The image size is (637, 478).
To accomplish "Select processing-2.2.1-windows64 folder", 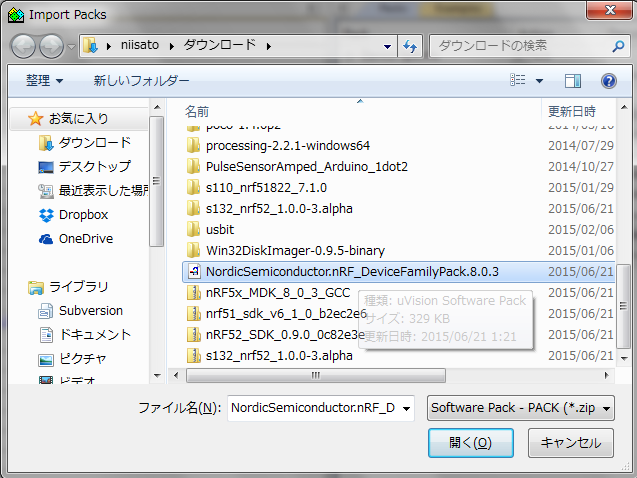I will pos(288,145).
